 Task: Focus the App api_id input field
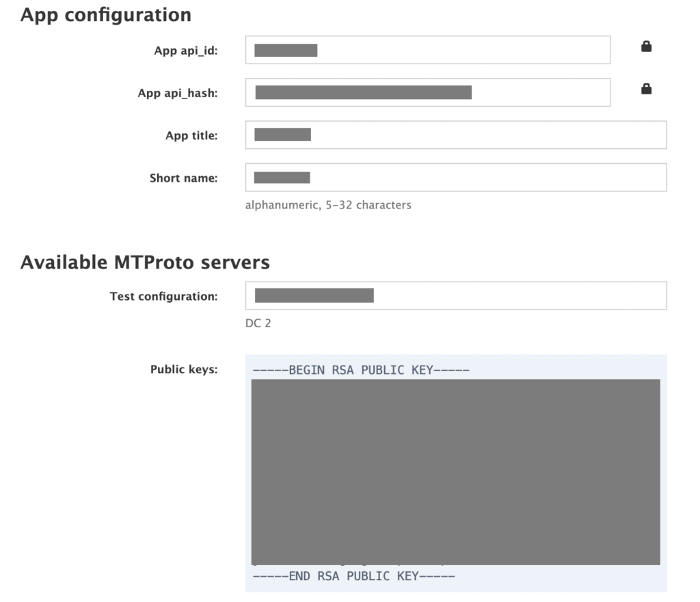click(427, 50)
